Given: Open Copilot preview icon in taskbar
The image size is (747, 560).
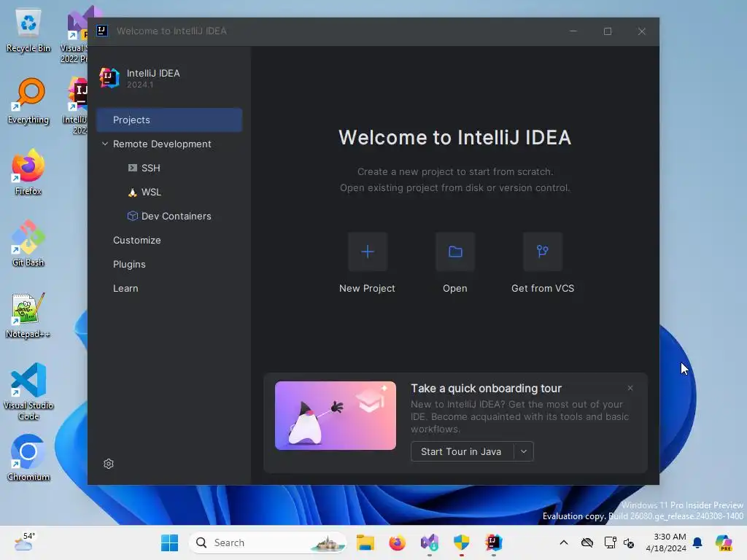Looking at the screenshot, I should click(x=724, y=542).
